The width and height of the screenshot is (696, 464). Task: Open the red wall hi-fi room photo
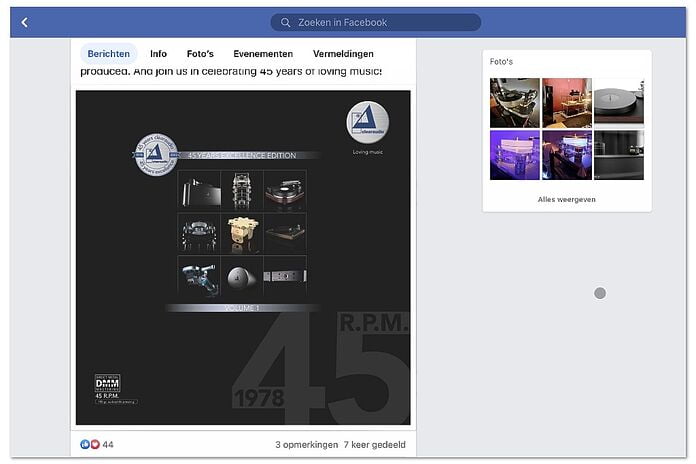click(567, 103)
